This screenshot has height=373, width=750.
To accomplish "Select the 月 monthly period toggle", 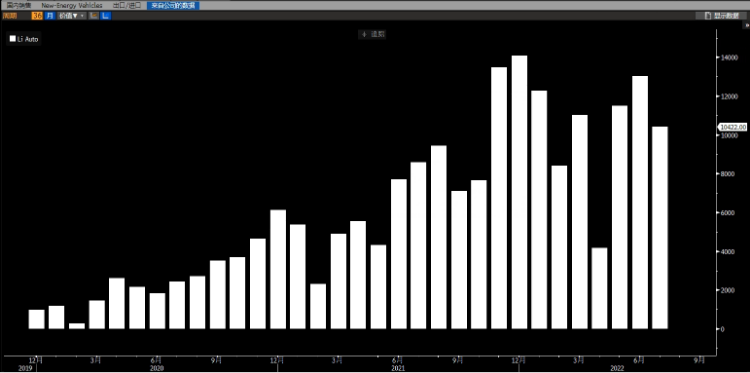I will point(50,16).
